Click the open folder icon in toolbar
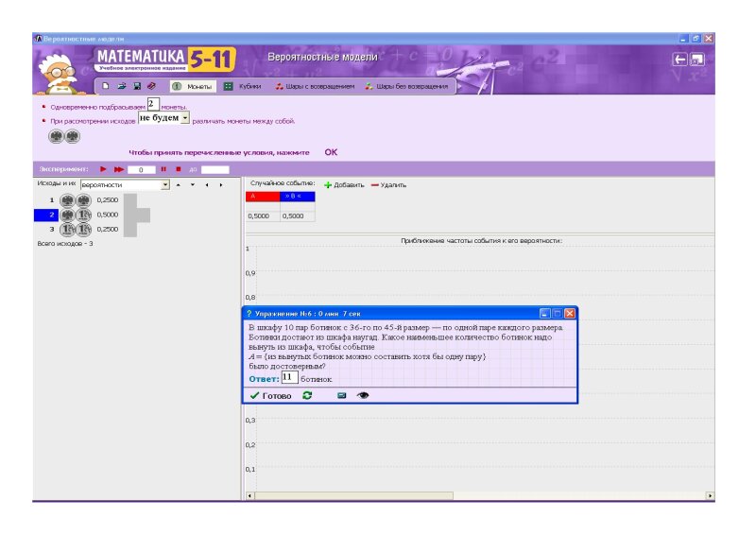The image size is (756, 535). [x=122, y=86]
